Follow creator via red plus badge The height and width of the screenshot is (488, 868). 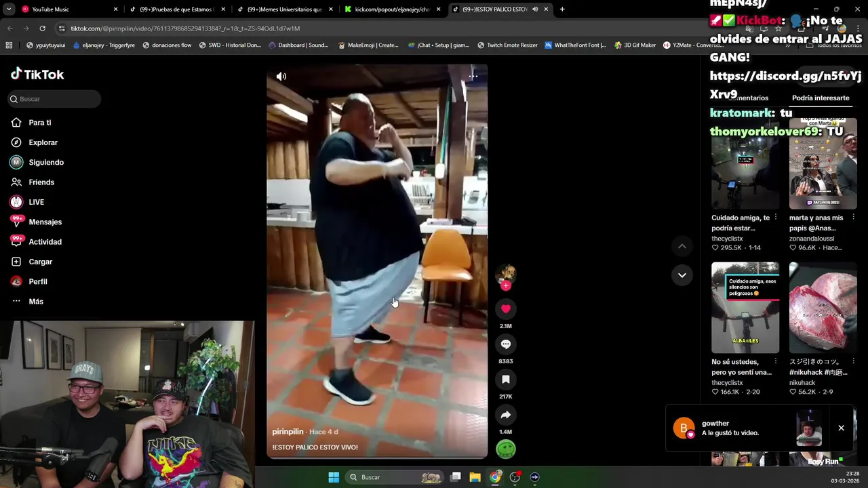506,286
